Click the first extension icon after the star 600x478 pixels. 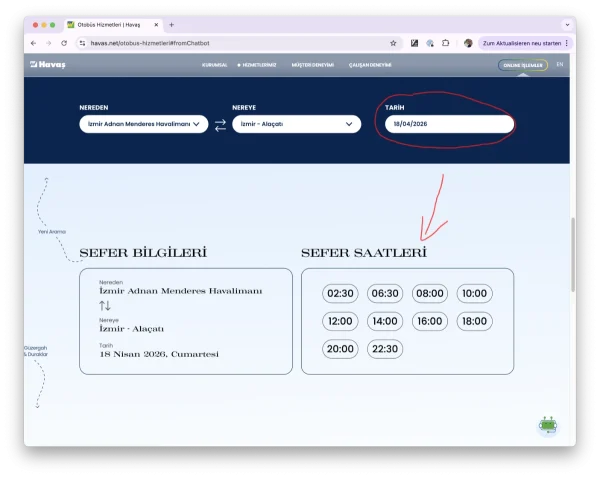tap(414, 43)
